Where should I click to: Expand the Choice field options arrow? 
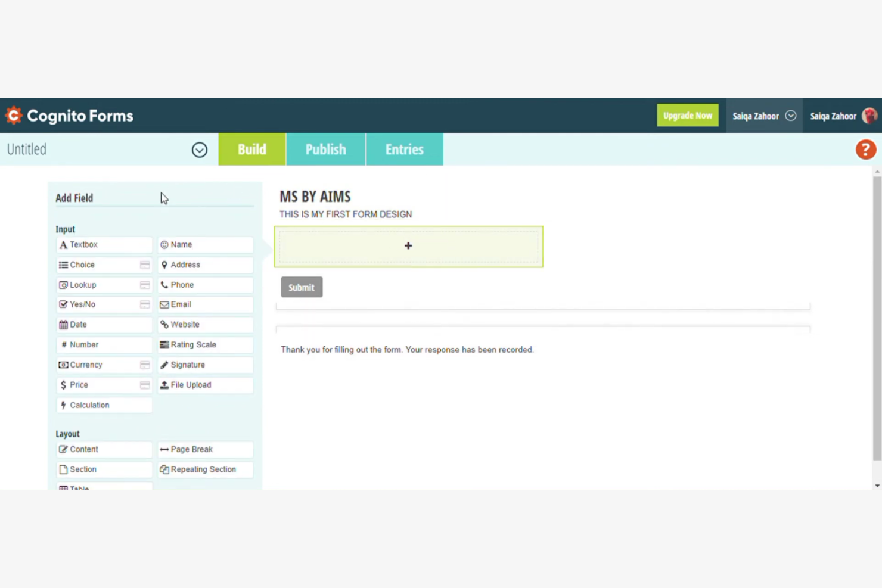click(145, 265)
